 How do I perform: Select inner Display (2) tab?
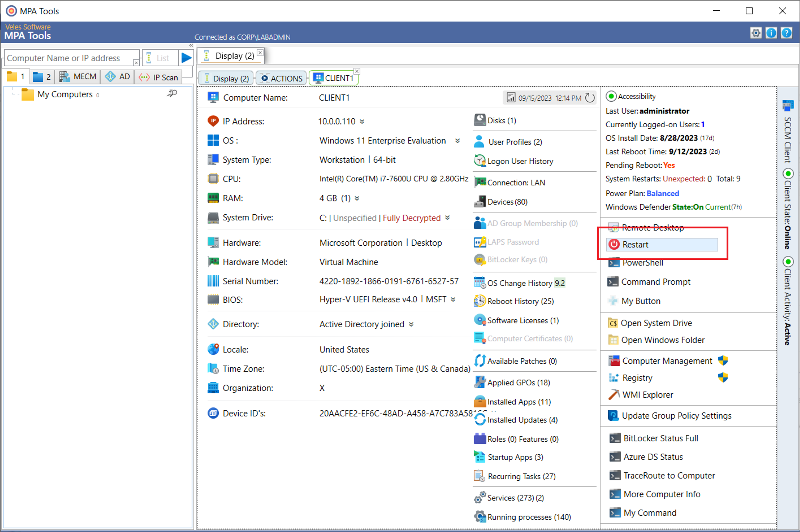(226, 78)
